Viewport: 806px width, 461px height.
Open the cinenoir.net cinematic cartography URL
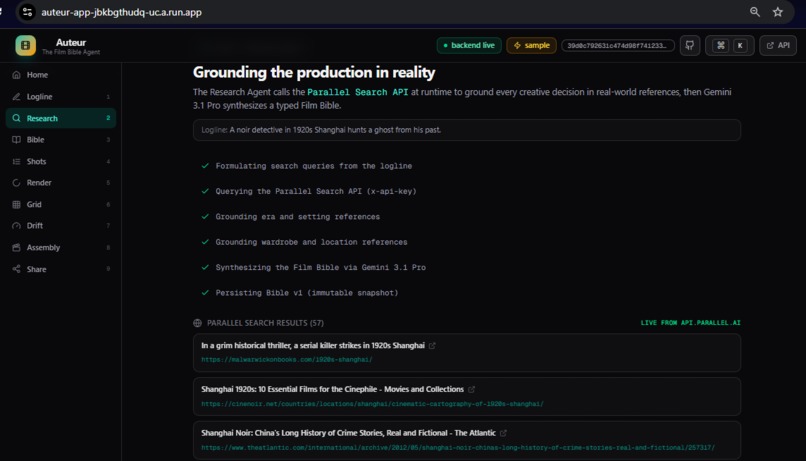[x=372, y=404]
